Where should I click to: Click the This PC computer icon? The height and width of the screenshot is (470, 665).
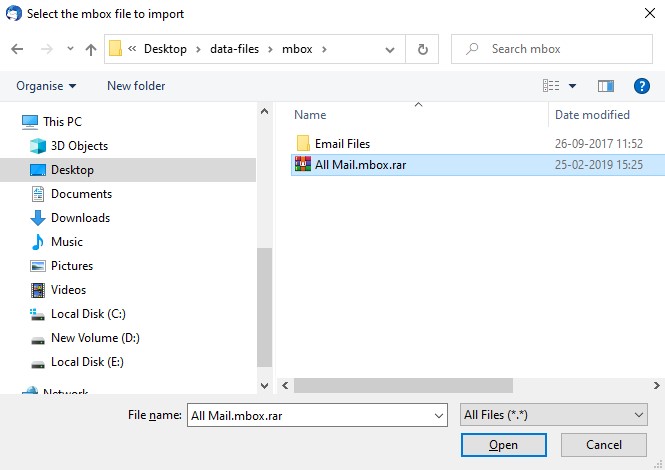click(x=30, y=122)
